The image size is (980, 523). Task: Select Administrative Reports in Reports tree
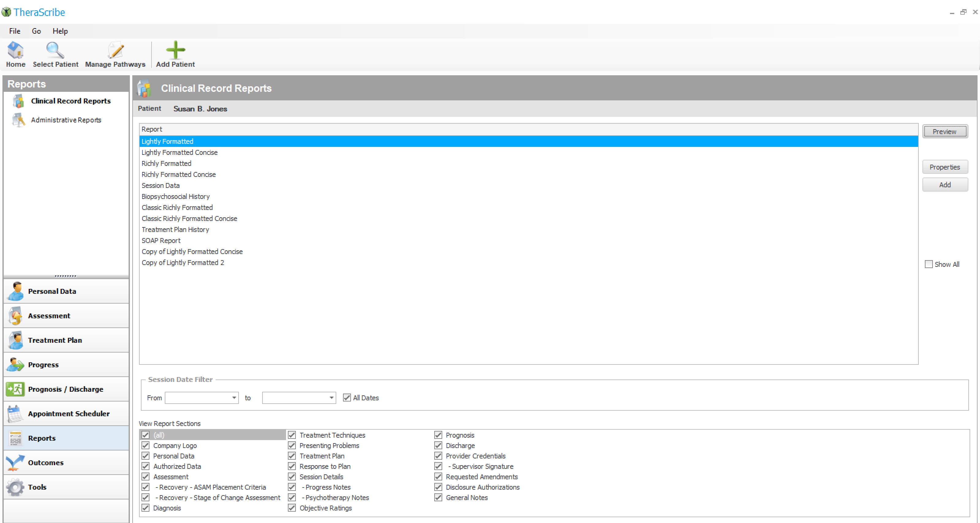tap(66, 120)
